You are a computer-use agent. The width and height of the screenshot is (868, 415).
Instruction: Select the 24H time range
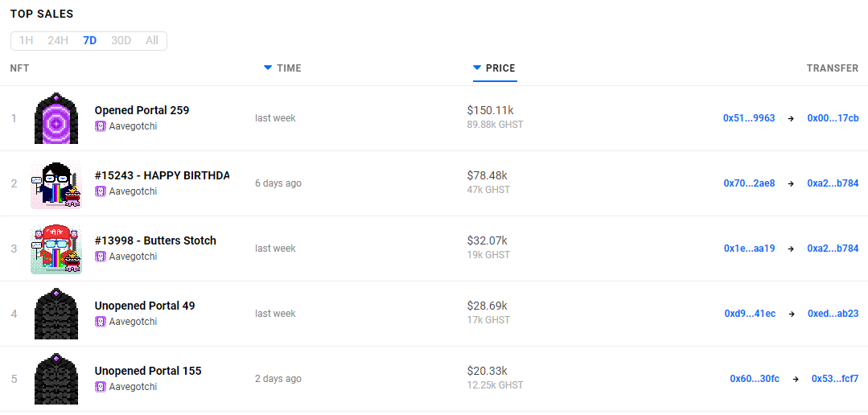58,40
